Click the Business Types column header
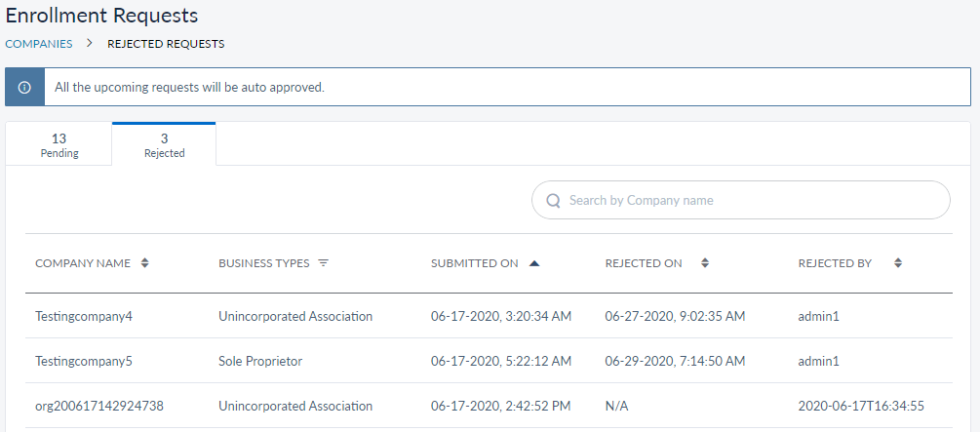The image size is (980, 432). (264, 263)
